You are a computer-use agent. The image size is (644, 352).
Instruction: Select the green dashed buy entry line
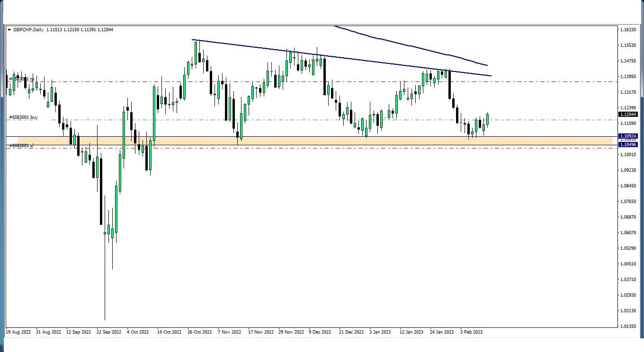click(313, 120)
